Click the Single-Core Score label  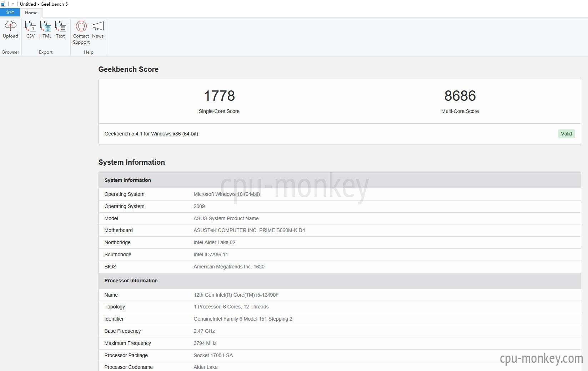(219, 111)
